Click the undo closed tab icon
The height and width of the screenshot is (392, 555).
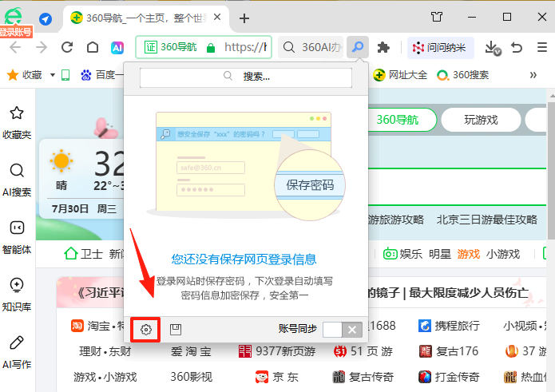click(x=517, y=47)
